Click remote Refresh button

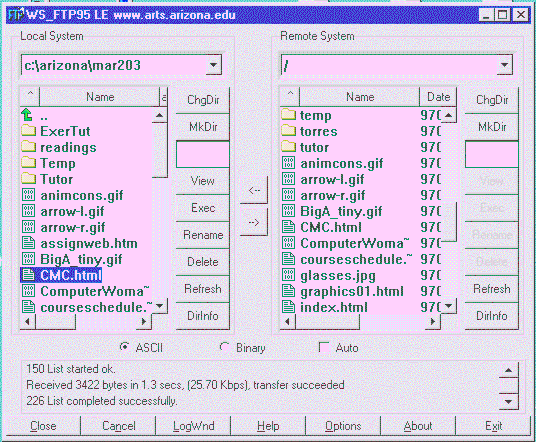(492, 289)
